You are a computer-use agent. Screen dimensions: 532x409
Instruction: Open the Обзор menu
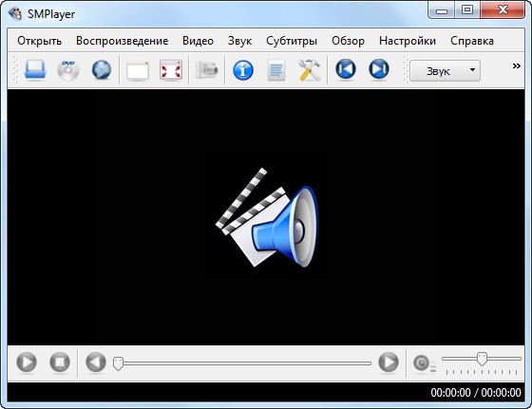(348, 41)
